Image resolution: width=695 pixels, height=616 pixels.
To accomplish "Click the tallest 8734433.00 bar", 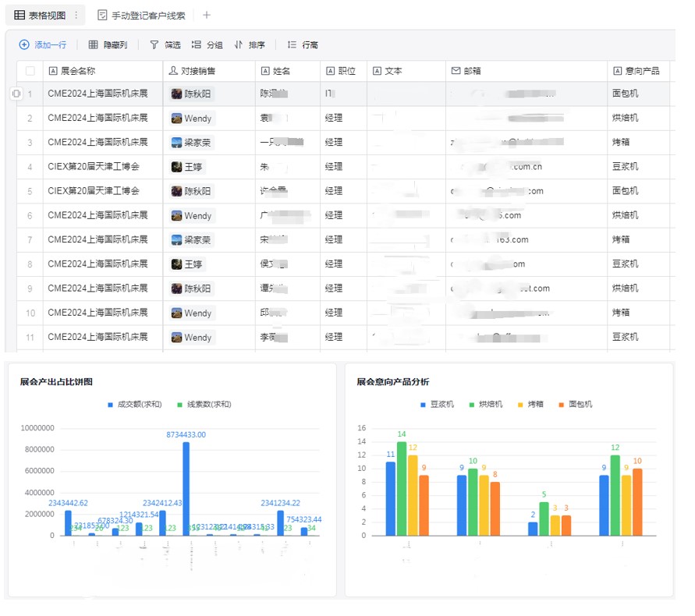I will pos(186,489).
